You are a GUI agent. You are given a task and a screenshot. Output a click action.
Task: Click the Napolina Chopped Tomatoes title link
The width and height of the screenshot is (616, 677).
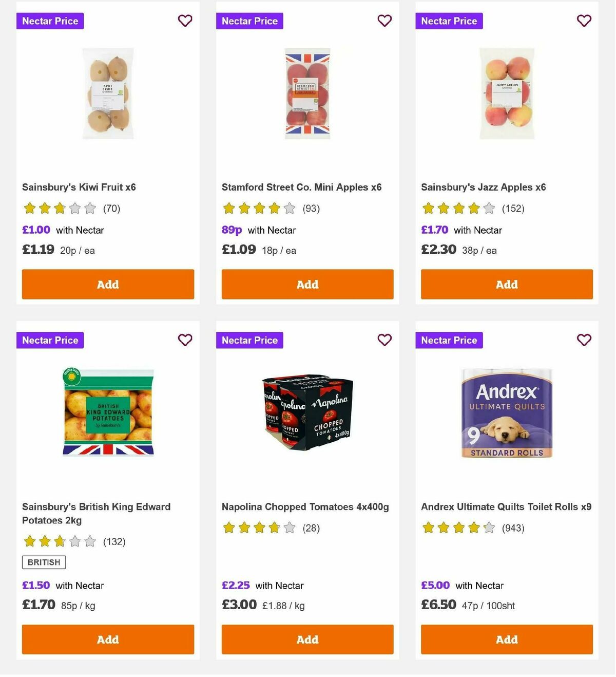(x=305, y=506)
